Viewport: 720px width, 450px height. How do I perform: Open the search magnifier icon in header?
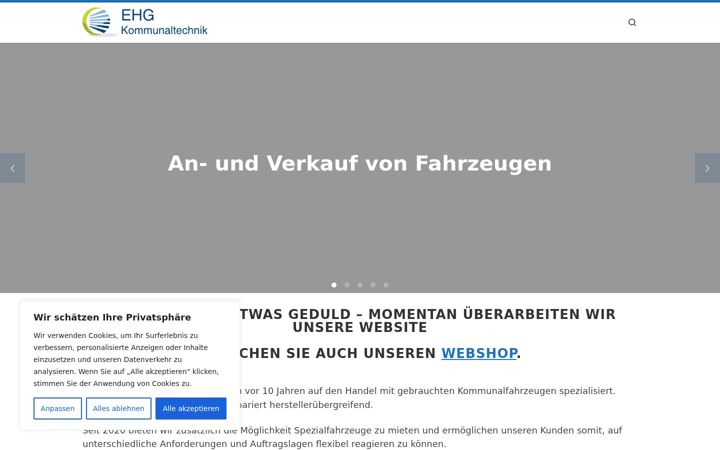[x=632, y=22]
